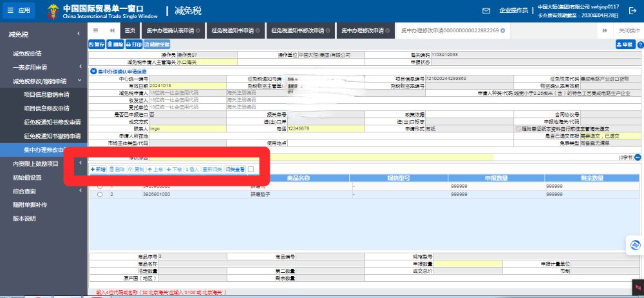This screenshot has height=298, width=644.
Task: Select radio button for row 3926901000
Action: click(99, 194)
